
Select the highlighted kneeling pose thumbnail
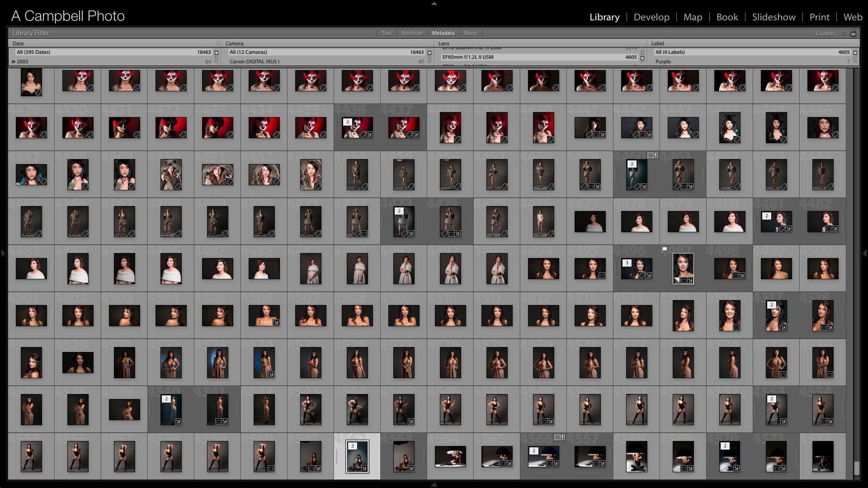click(x=357, y=456)
